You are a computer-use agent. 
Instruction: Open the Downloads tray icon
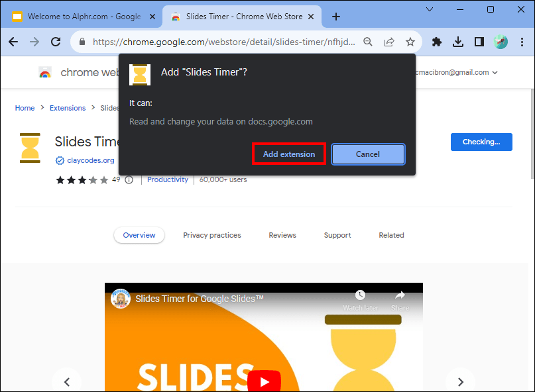tap(458, 42)
